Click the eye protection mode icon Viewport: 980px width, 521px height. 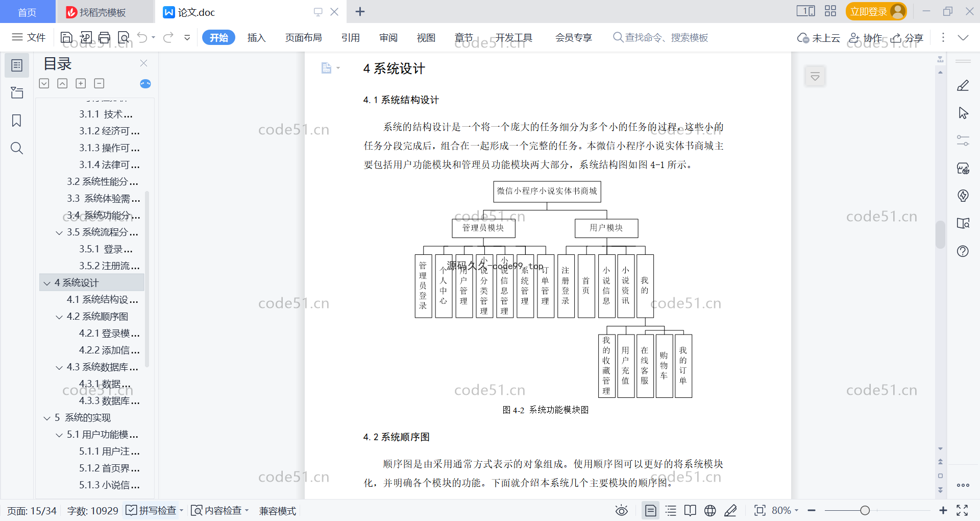pos(621,510)
